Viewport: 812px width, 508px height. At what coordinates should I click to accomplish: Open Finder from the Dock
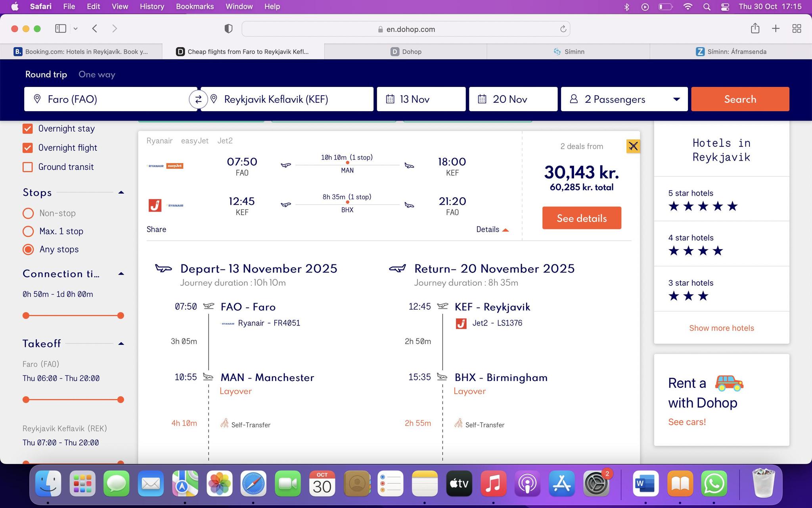tap(48, 483)
